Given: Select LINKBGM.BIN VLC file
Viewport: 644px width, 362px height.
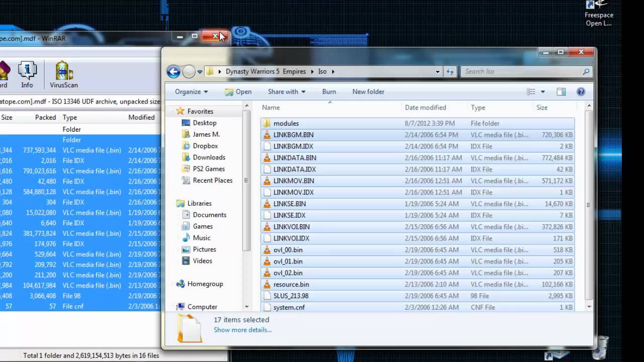Looking at the screenshot, I should [418, 135].
